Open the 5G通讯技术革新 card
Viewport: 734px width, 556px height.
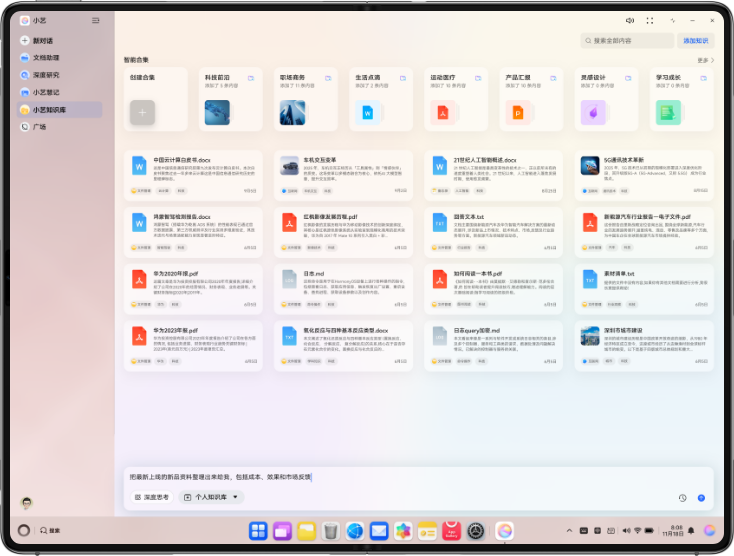644,176
